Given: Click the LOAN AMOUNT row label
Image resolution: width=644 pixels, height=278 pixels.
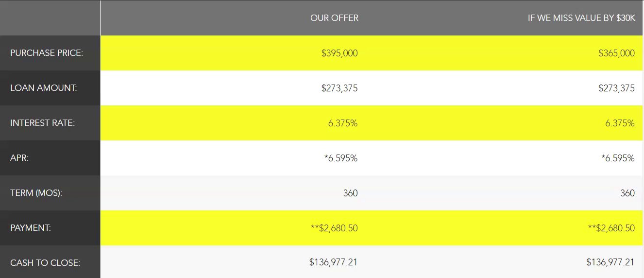Looking at the screenshot, I should [x=44, y=88].
